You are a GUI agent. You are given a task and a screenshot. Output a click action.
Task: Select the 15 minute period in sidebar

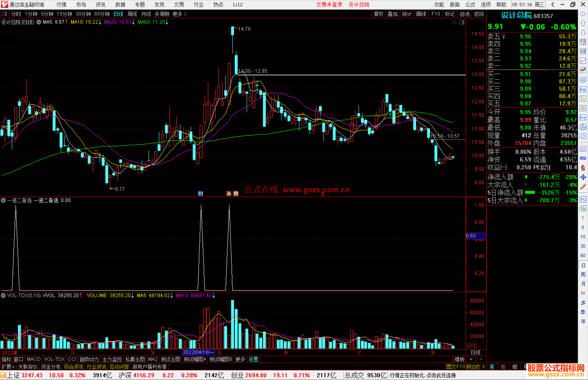tap(583, 237)
